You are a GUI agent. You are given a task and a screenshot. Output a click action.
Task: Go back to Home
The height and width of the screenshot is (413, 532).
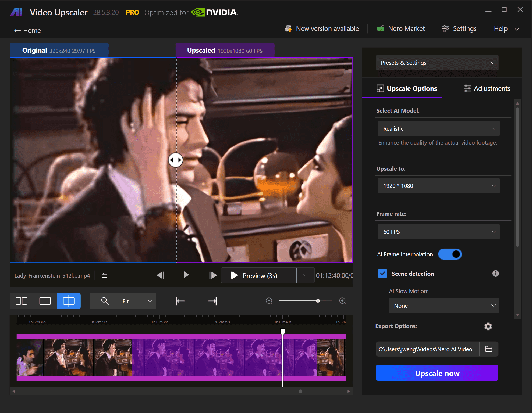click(27, 30)
